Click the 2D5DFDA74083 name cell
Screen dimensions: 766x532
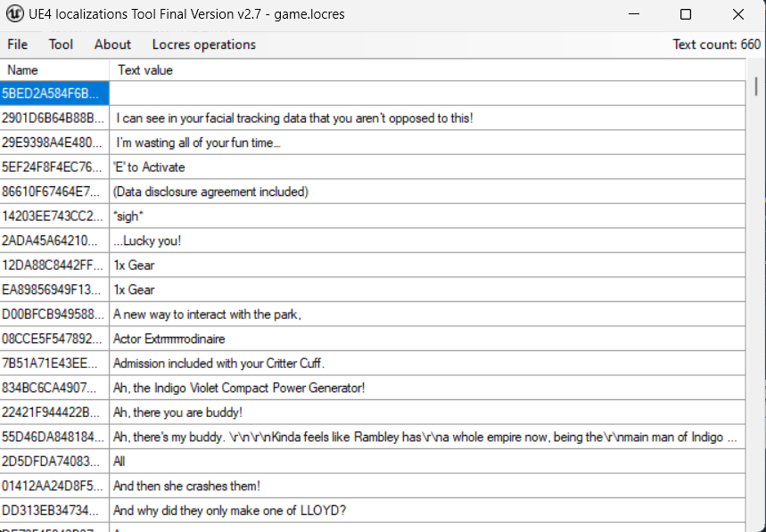tap(54, 462)
